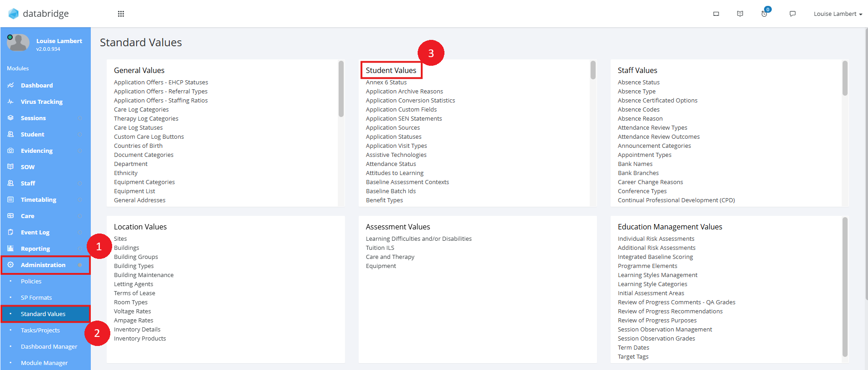Open the Term Dates link
The image size is (868, 370).
[634, 347]
